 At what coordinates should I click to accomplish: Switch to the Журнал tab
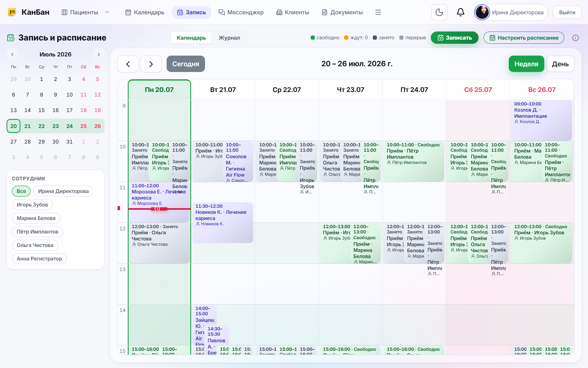(x=229, y=38)
